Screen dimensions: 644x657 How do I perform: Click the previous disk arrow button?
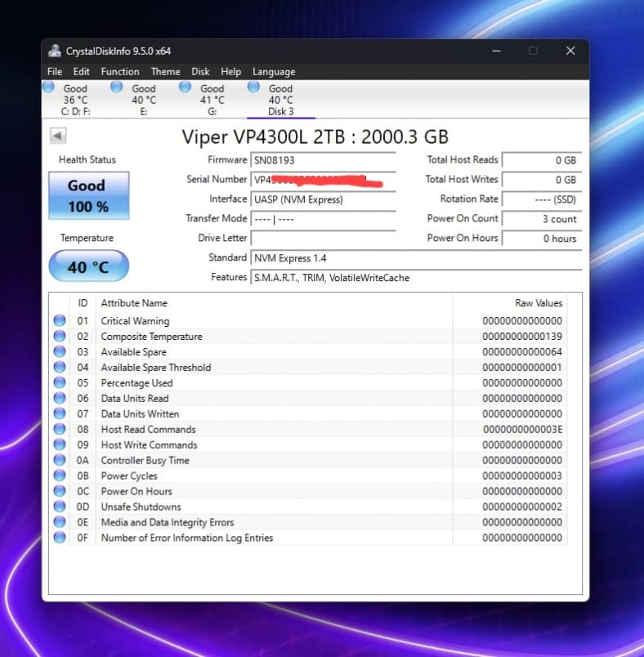tap(58, 136)
